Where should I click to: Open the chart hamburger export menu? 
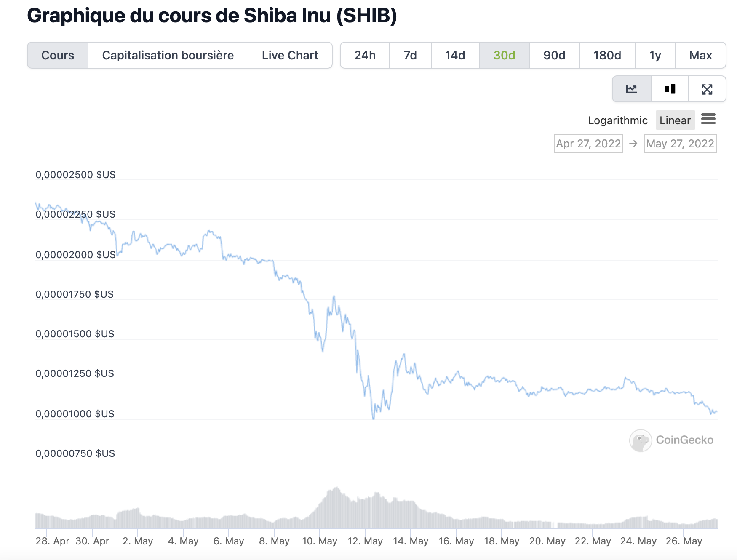708,120
